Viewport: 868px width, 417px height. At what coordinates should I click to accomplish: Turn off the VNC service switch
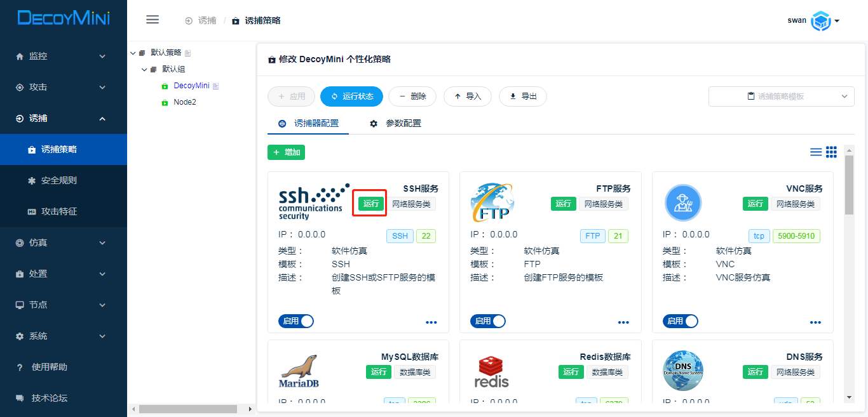(x=680, y=321)
